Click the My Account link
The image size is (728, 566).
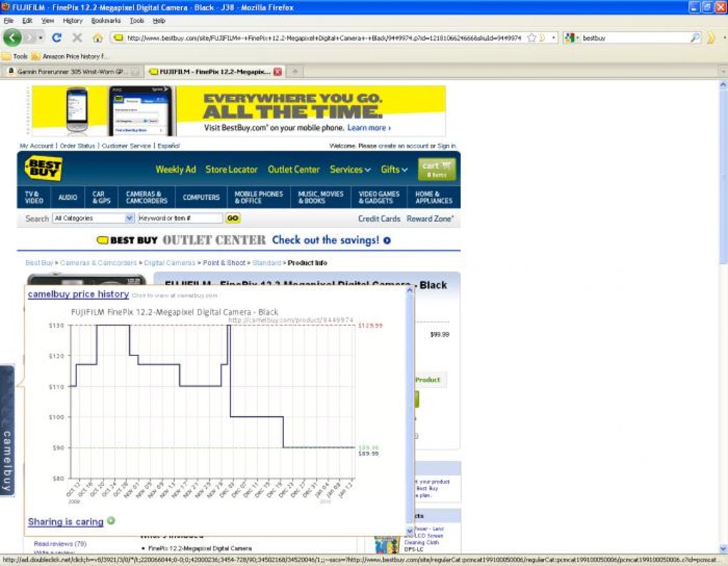click(x=36, y=146)
